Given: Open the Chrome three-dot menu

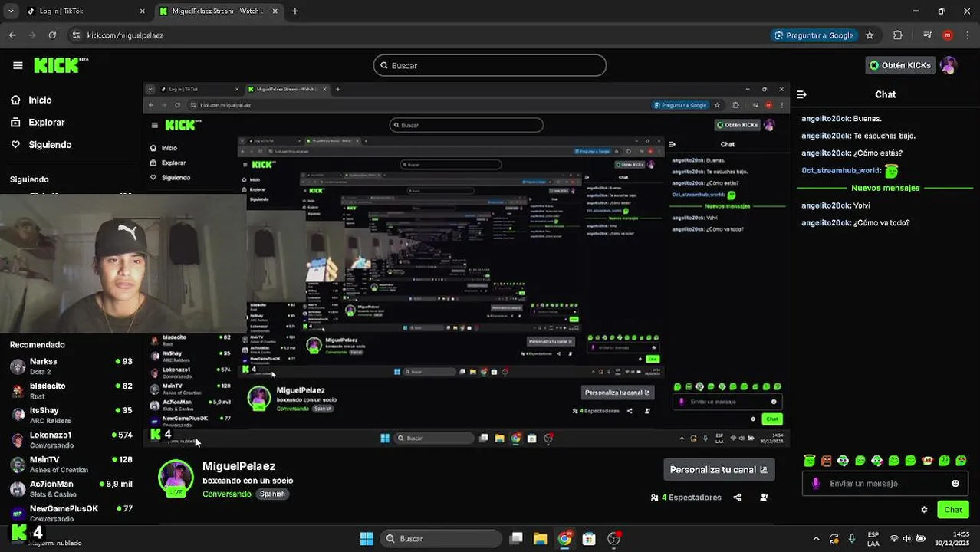Looking at the screenshot, I should (x=967, y=35).
